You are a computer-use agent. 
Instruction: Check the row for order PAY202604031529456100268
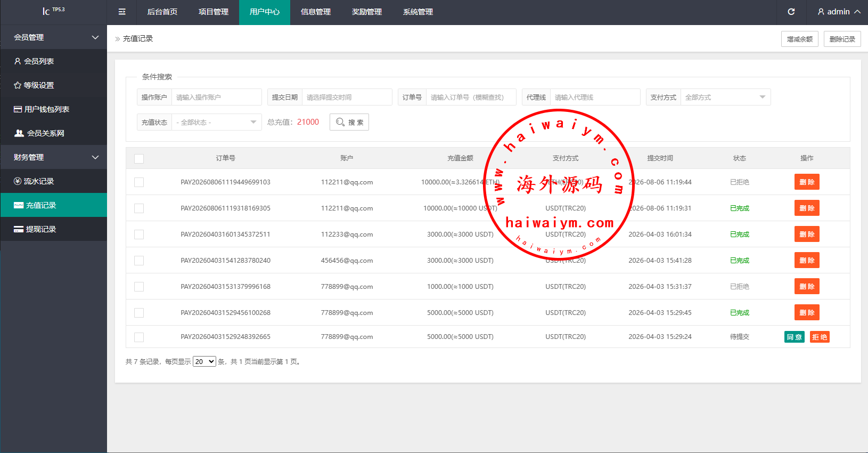(139, 313)
